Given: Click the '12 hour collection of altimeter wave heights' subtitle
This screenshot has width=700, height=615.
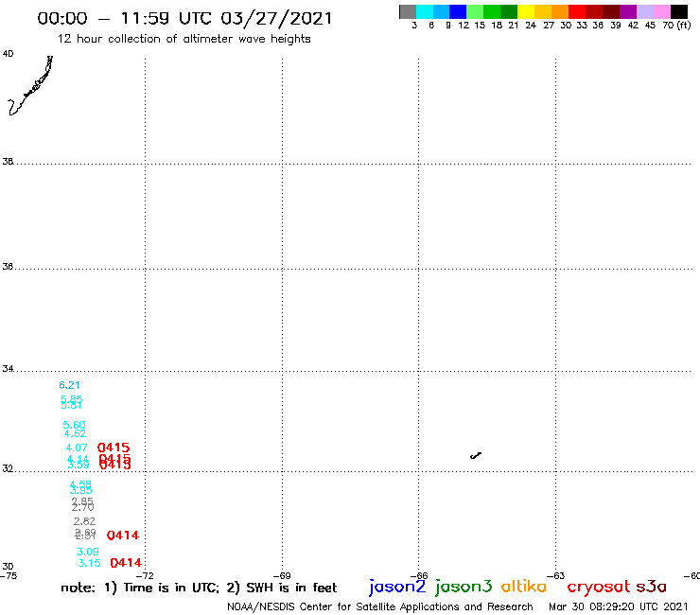Looking at the screenshot, I should [184, 39].
